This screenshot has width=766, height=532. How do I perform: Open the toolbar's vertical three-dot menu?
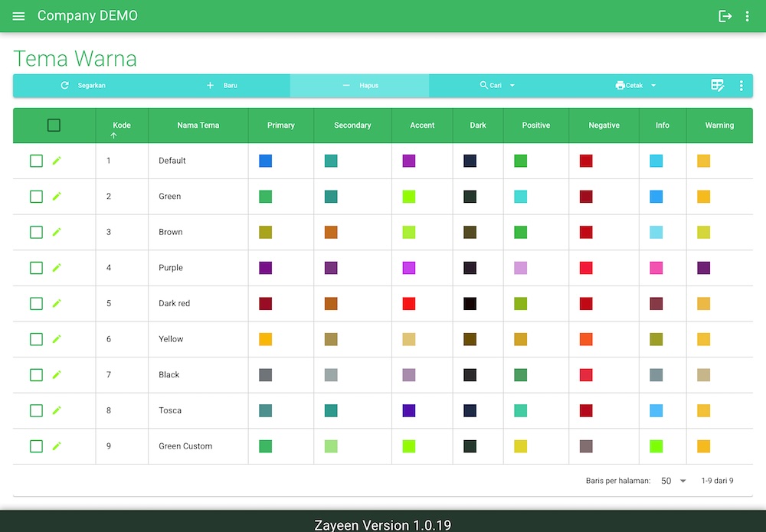741,86
